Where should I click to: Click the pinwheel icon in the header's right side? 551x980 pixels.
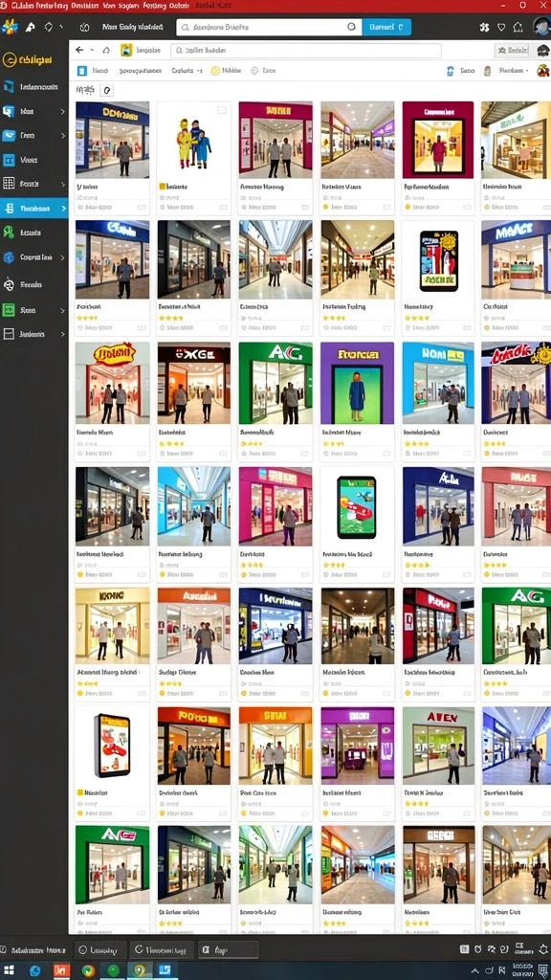click(483, 28)
